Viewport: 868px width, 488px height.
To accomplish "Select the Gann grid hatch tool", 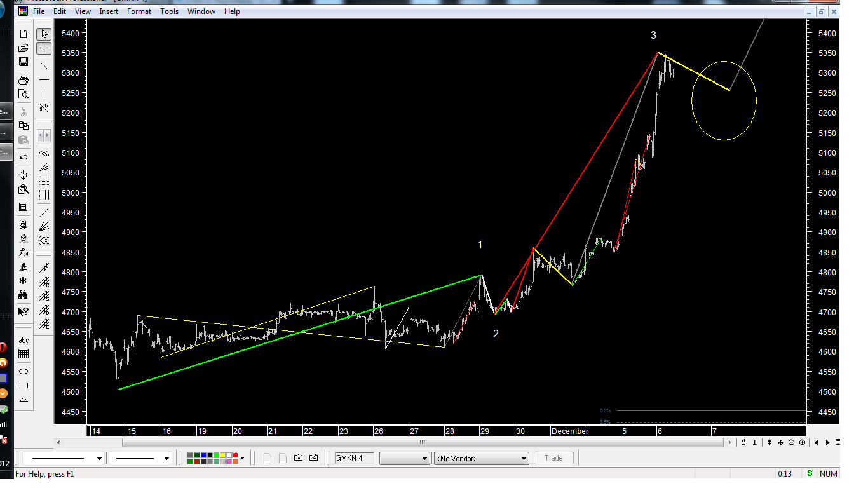I will [44, 240].
